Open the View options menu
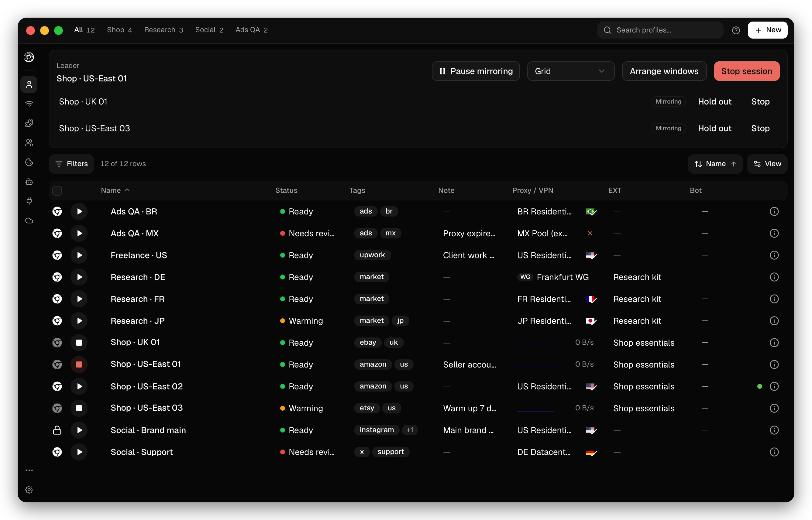The width and height of the screenshot is (812, 520). click(x=767, y=164)
